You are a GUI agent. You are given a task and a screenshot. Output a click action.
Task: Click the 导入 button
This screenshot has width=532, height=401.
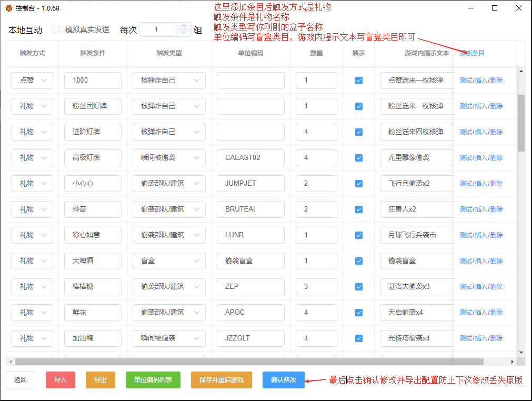[x=60, y=380]
